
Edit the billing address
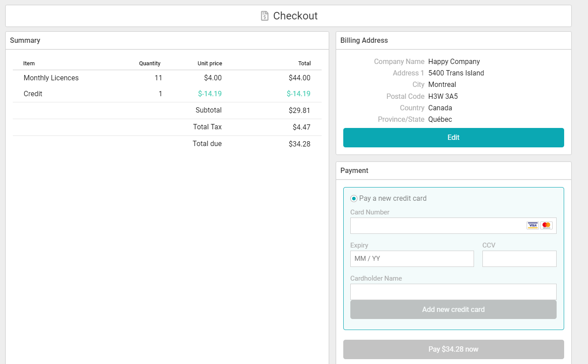(x=453, y=137)
